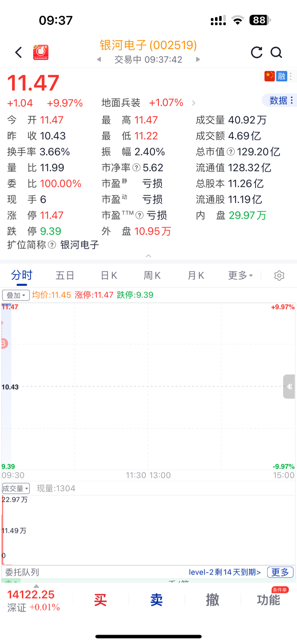This screenshot has height=644, width=297.
Task: Open the side panel handle on chart
Action: (x=289, y=386)
